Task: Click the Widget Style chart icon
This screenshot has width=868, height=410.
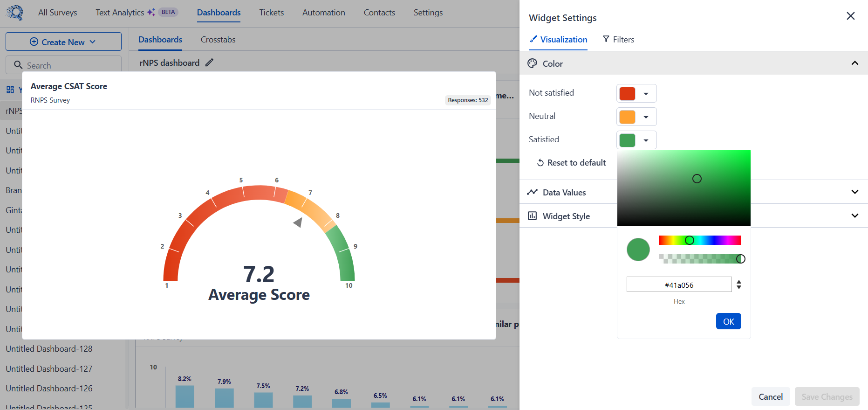Action: pyautogui.click(x=532, y=216)
